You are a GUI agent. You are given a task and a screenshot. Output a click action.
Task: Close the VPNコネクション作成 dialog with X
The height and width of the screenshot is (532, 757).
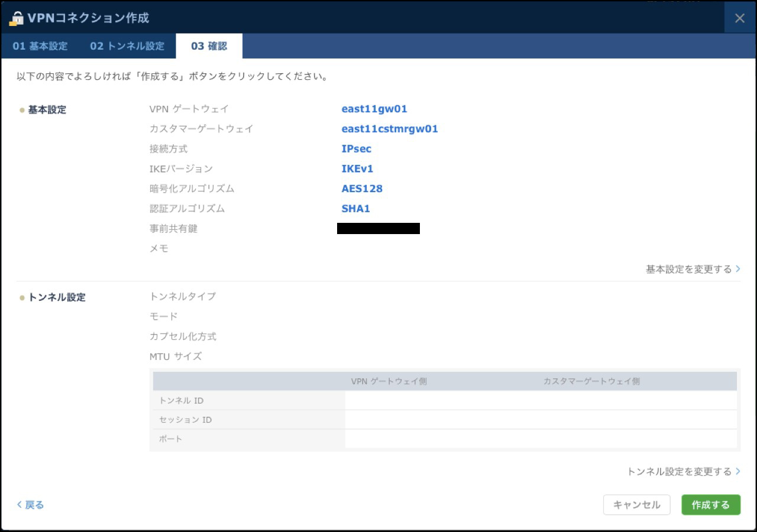(739, 18)
